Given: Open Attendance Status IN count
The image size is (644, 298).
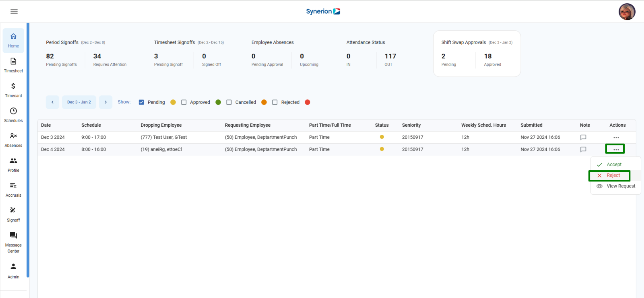Looking at the screenshot, I should 349,60.
